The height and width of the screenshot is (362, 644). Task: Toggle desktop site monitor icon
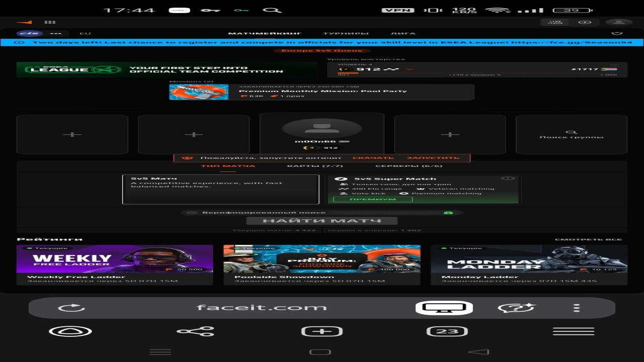[x=444, y=308]
